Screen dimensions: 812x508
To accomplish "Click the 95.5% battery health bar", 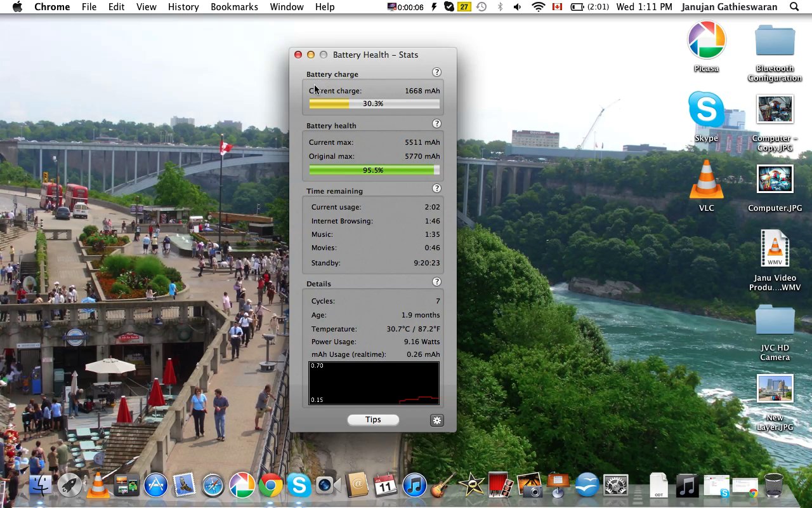I will pos(373,170).
